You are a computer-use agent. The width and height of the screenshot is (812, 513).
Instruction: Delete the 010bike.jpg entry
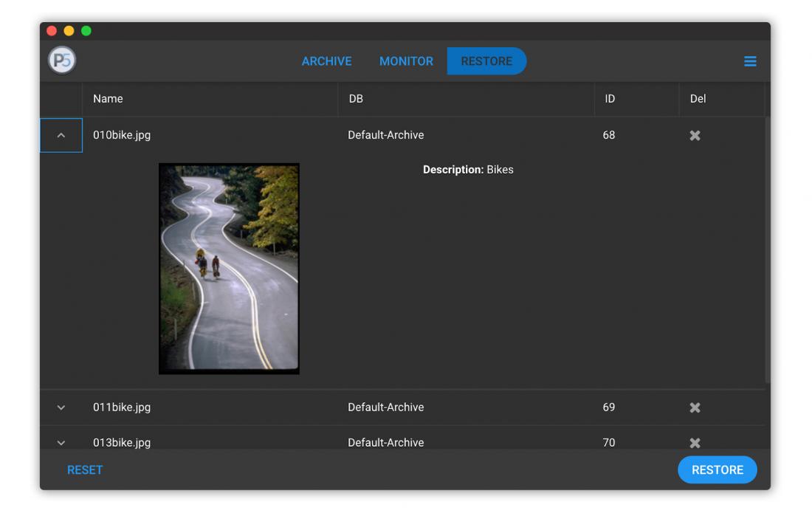click(695, 136)
